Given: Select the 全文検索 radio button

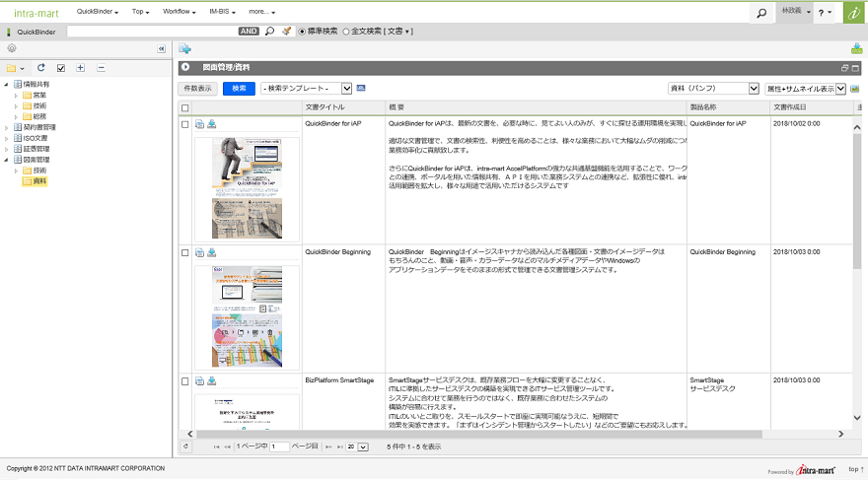Looking at the screenshot, I should pos(346,32).
